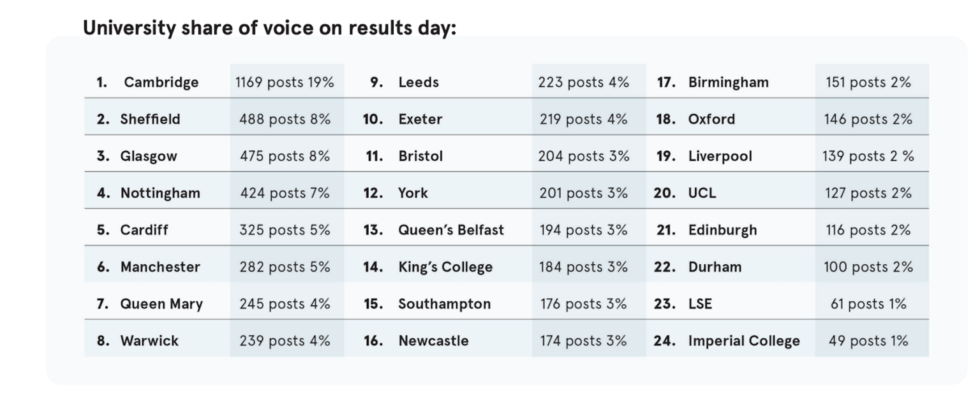Select the Manchester row label
The width and height of the screenshot is (980, 397).
click(x=160, y=267)
